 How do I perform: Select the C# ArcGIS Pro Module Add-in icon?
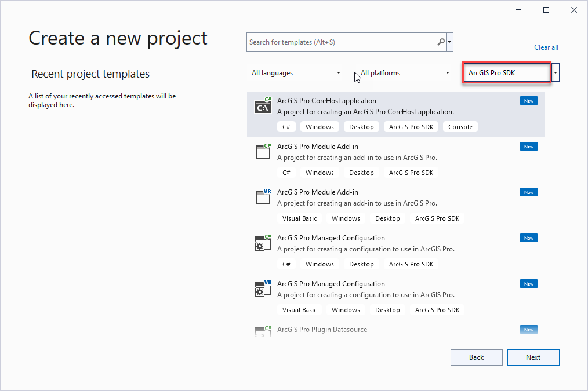pos(263,152)
